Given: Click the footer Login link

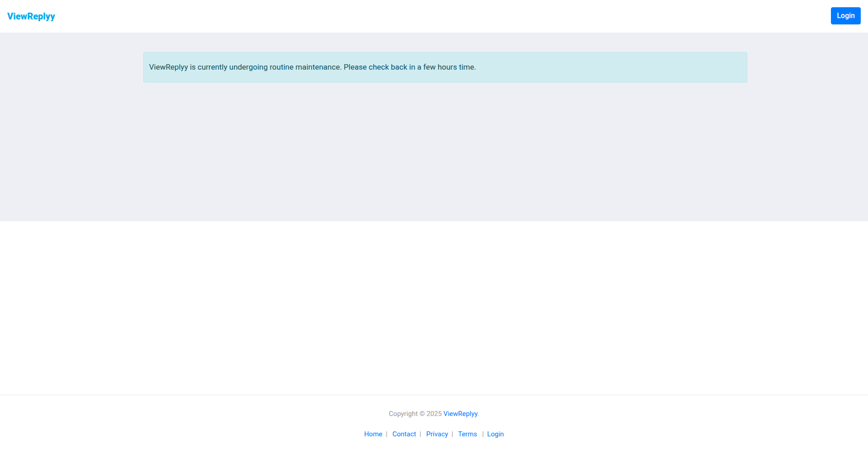Looking at the screenshot, I should (x=495, y=434).
